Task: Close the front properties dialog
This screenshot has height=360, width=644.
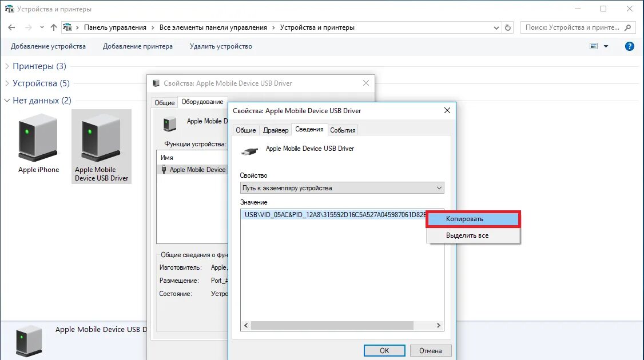Action: click(x=447, y=110)
